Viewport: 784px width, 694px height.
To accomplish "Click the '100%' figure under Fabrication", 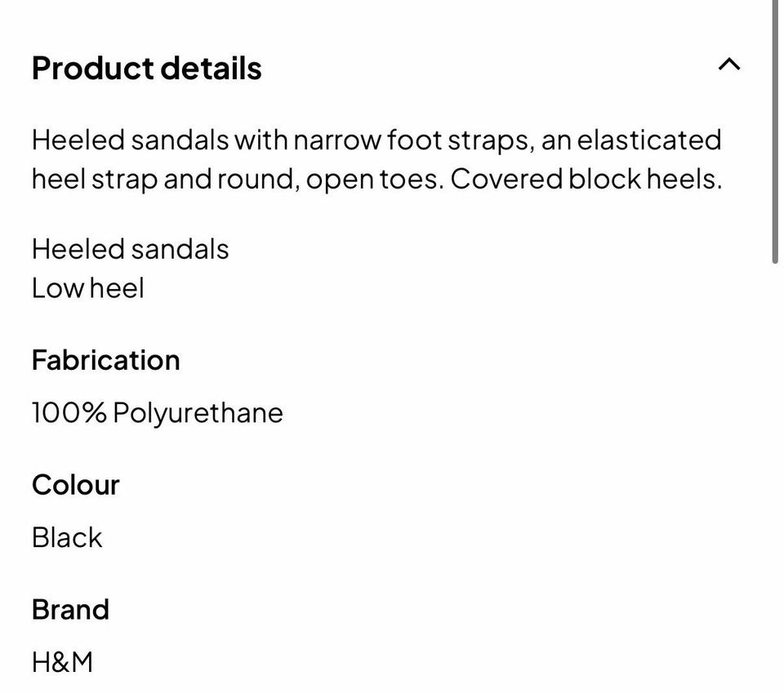I will [x=69, y=412].
